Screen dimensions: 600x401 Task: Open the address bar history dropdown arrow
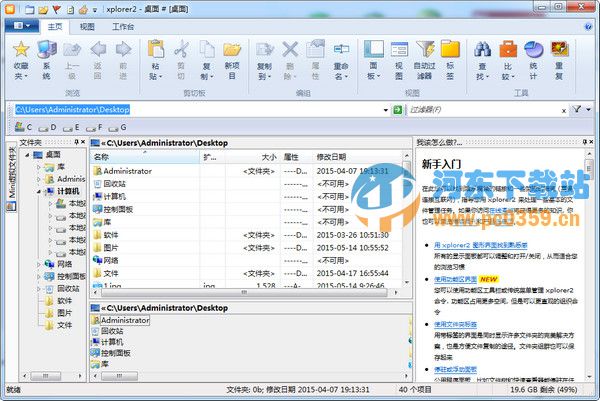(x=385, y=110)
